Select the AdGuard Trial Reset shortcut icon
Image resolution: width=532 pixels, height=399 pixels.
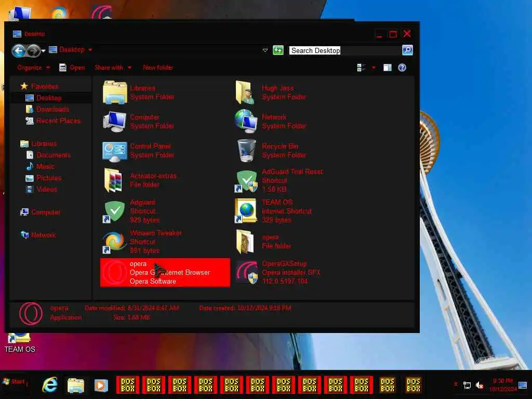tap(247, 181)
